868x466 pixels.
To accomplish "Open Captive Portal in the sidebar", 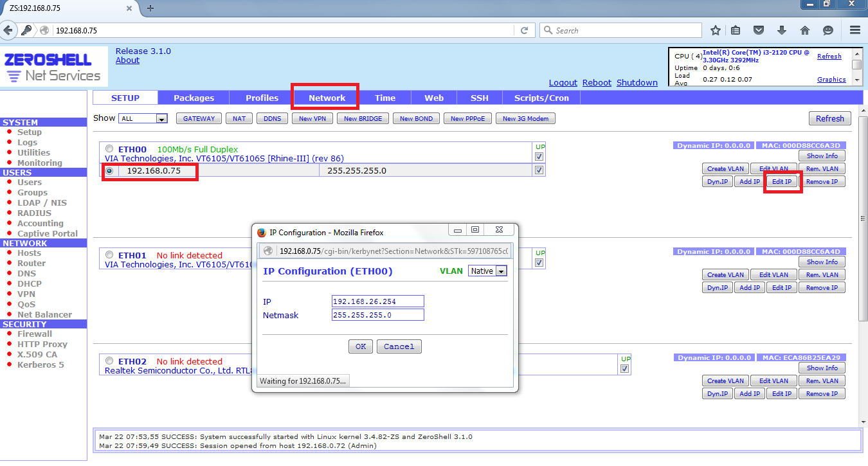I will [x=48, y=233].
